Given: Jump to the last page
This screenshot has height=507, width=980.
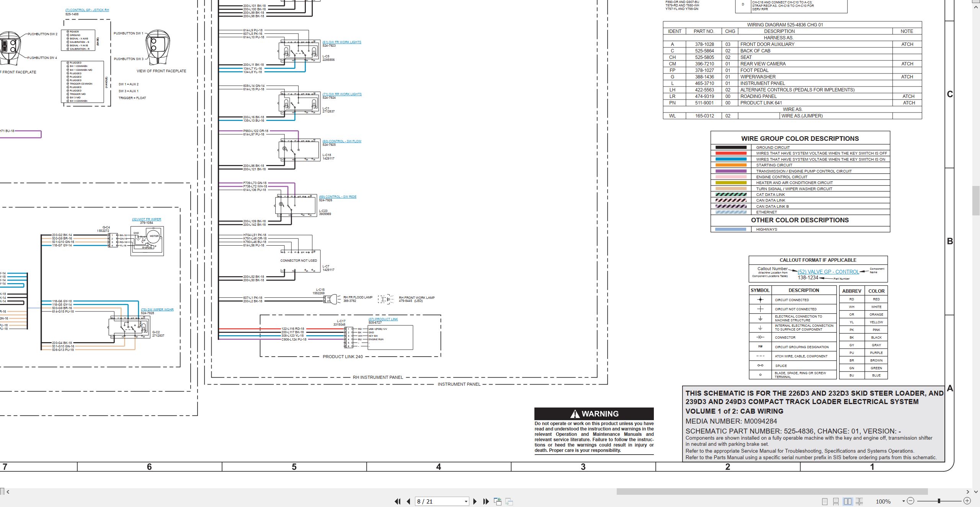Looking at the screenshot, I should [486, 501].
